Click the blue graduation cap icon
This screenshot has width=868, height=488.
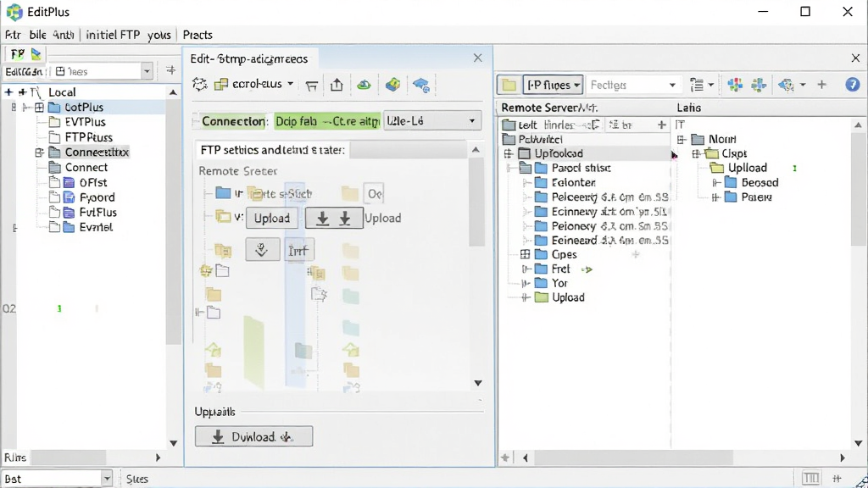coord(420,85)
